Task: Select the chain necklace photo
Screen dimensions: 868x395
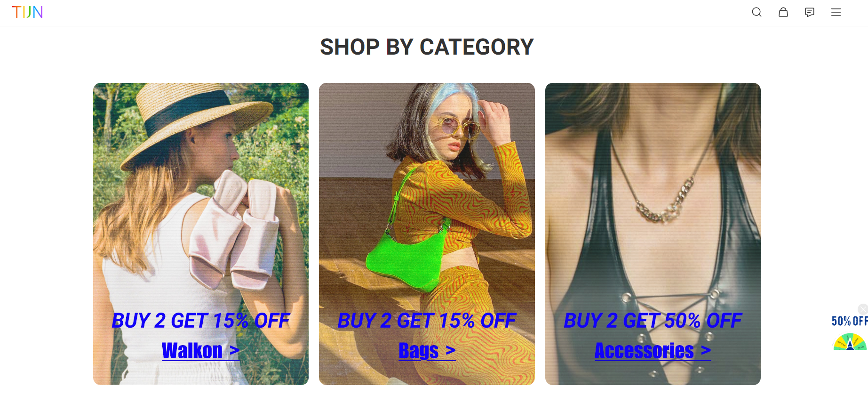Action: 653,234
